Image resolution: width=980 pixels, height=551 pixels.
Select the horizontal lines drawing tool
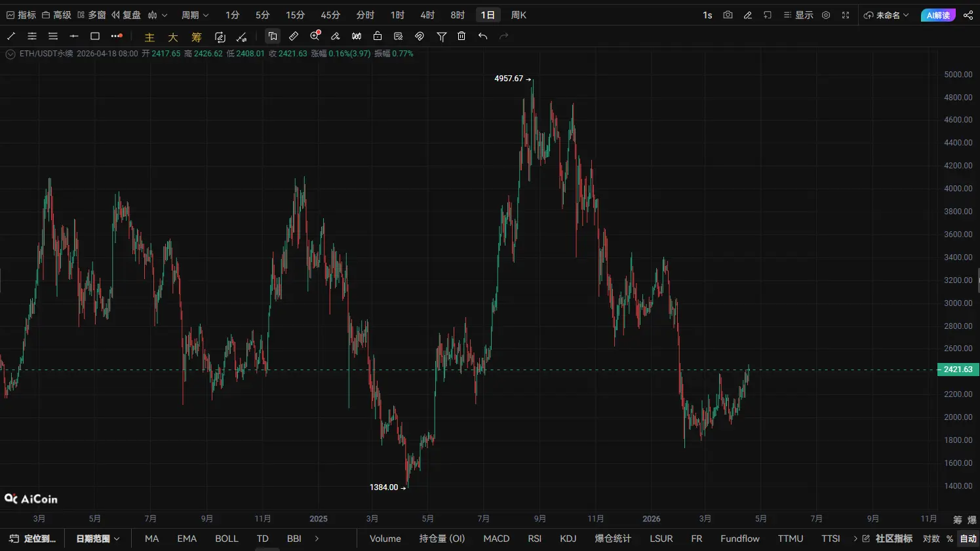pyautogui.click(x=53, y=36)
